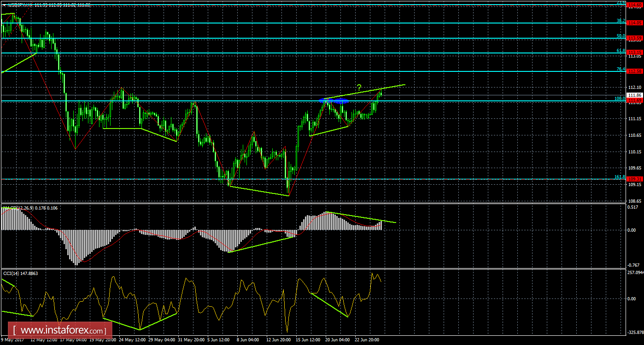The height and width of the screenshot is (345, 644).
Task: Click the 38.2 Fibonacci level label
Action: (x=621, y=21)
